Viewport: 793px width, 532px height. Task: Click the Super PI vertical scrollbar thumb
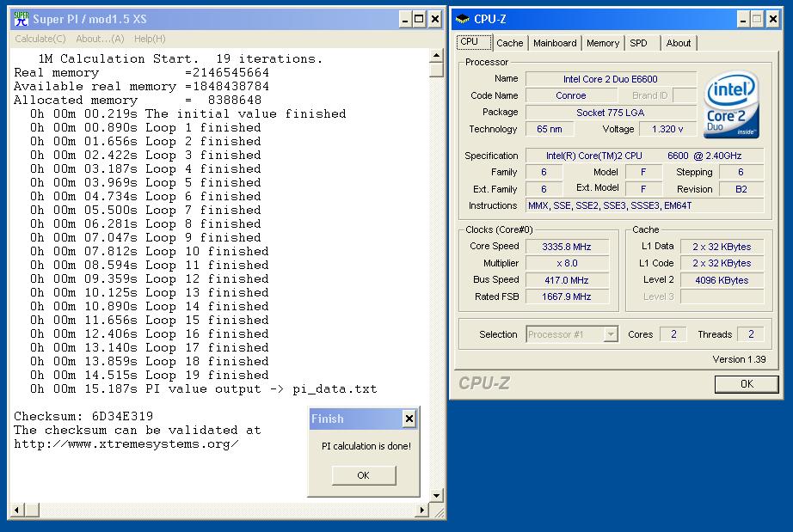[436, 70]
